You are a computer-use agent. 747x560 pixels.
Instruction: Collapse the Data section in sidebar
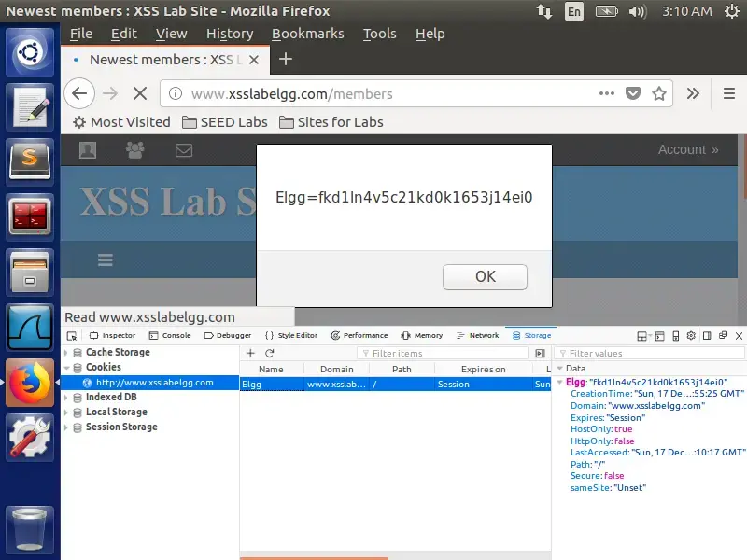(560, 368)
